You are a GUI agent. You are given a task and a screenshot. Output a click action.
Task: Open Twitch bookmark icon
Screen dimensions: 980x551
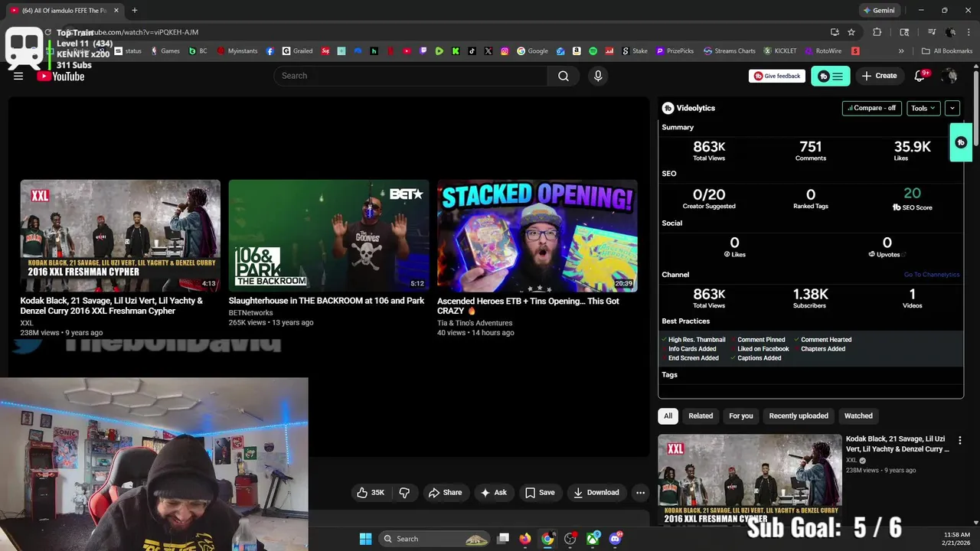(x=423, y=51)
